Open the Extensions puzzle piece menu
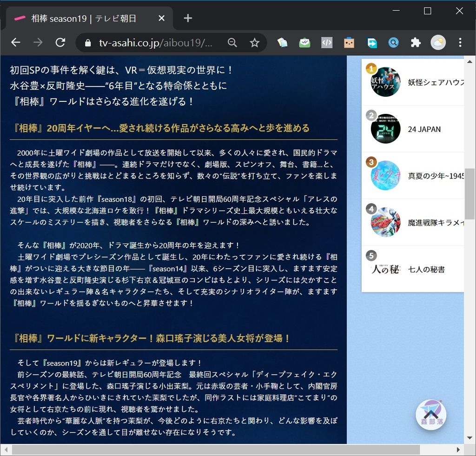 (416, 43)
